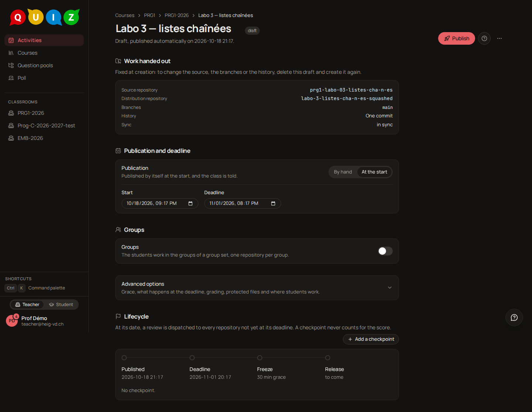Screen dimensions: 532x412
Task: Open Activities in the sidebar
Action: (44, 40)
